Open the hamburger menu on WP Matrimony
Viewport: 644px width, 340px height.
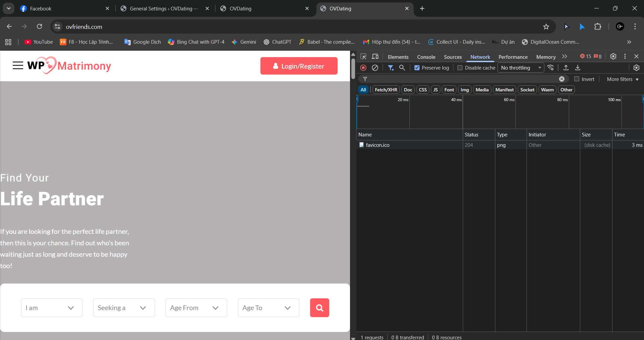pyautogui.click(x=18, y=66)
